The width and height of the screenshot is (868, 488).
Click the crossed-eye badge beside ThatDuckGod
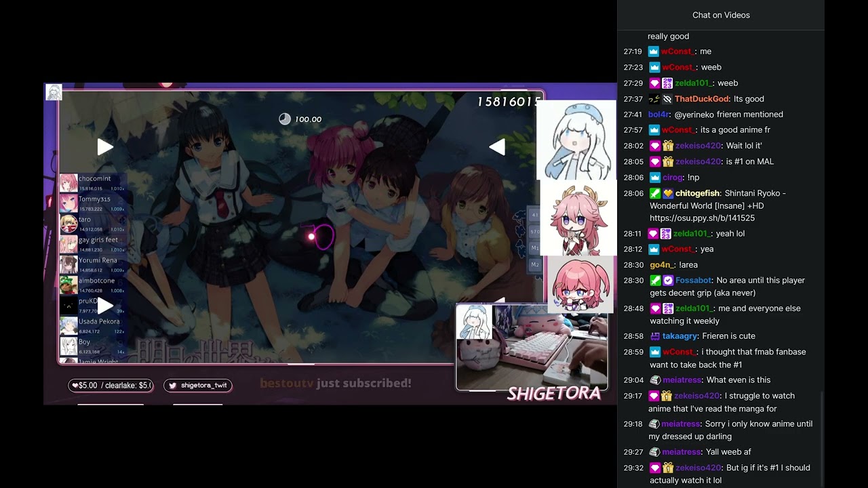(x=667, y=99)
